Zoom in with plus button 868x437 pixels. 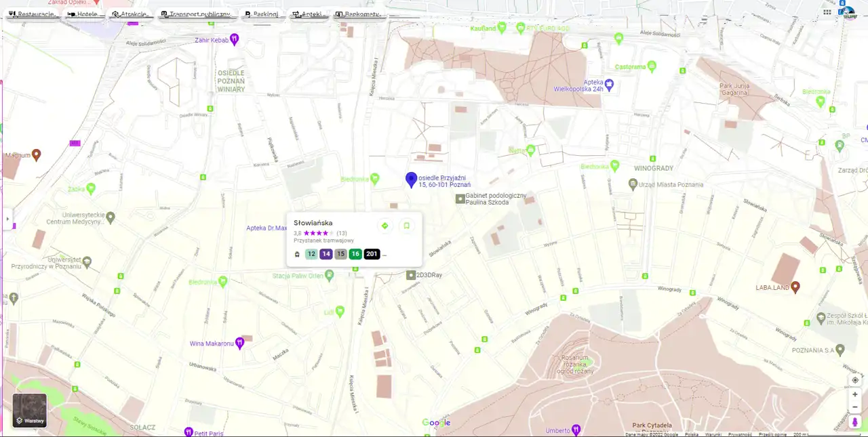[x=854, y=394]
